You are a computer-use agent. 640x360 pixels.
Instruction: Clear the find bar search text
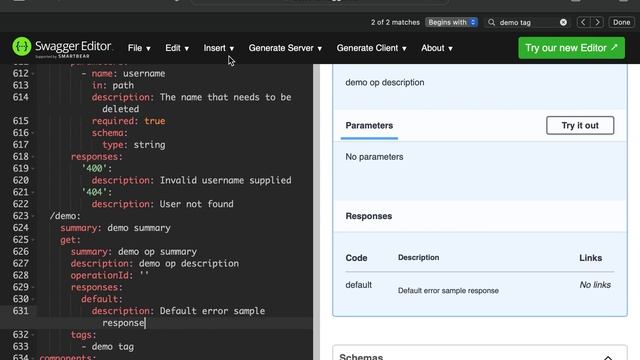coord(563,22)
